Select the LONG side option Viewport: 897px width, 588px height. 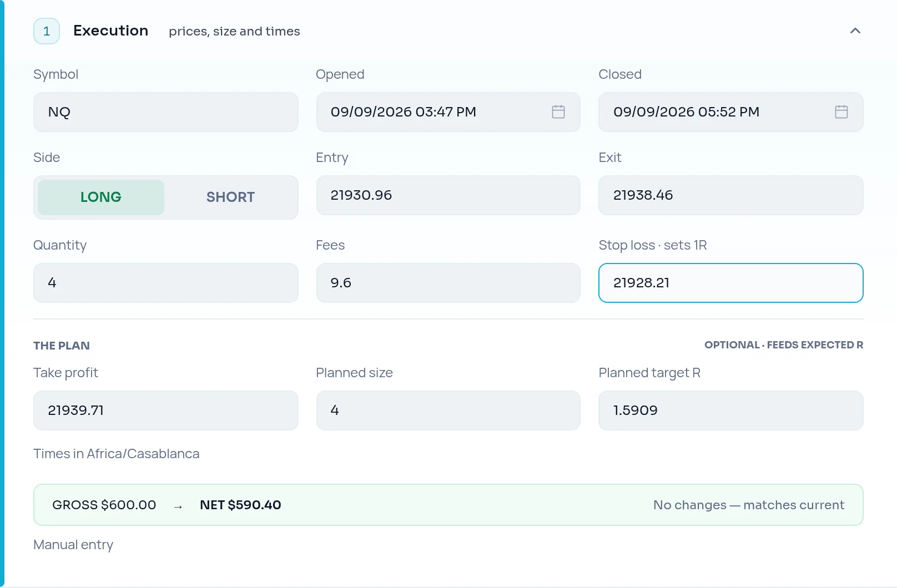tap(101, 197)
